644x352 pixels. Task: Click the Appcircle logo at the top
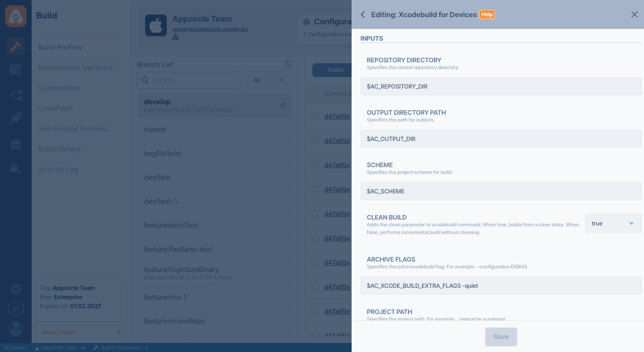[x=16, y=16]
